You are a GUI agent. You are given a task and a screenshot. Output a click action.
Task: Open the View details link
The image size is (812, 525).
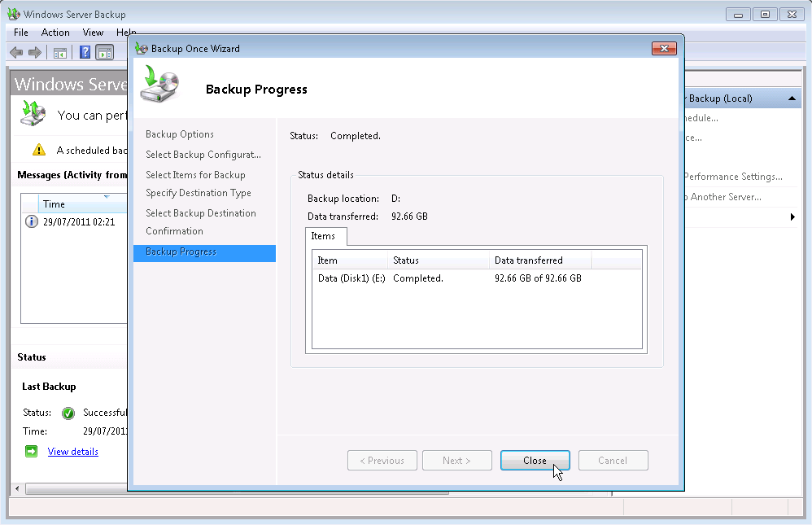(x=72, y=452)
